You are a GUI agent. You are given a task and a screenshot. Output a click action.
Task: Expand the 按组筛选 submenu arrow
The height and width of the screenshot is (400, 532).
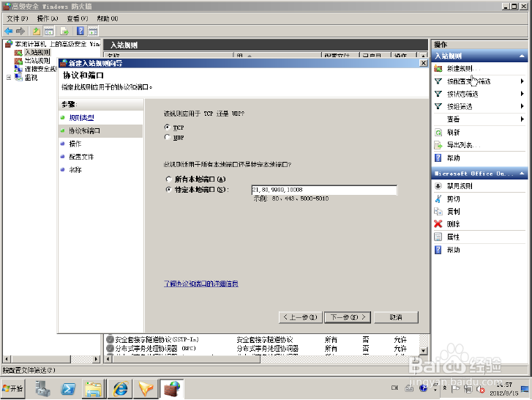tap(522, 106)
